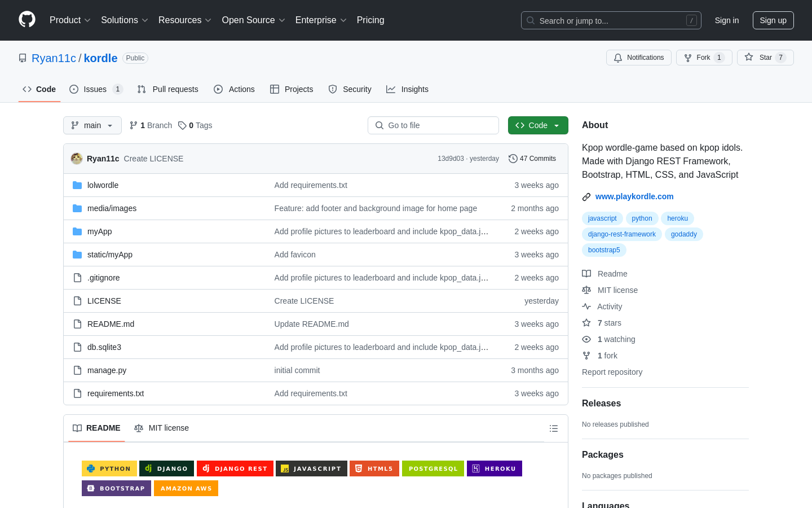Open the media/images folder
This screenshot has height=508, width=812.
(112, 208)
